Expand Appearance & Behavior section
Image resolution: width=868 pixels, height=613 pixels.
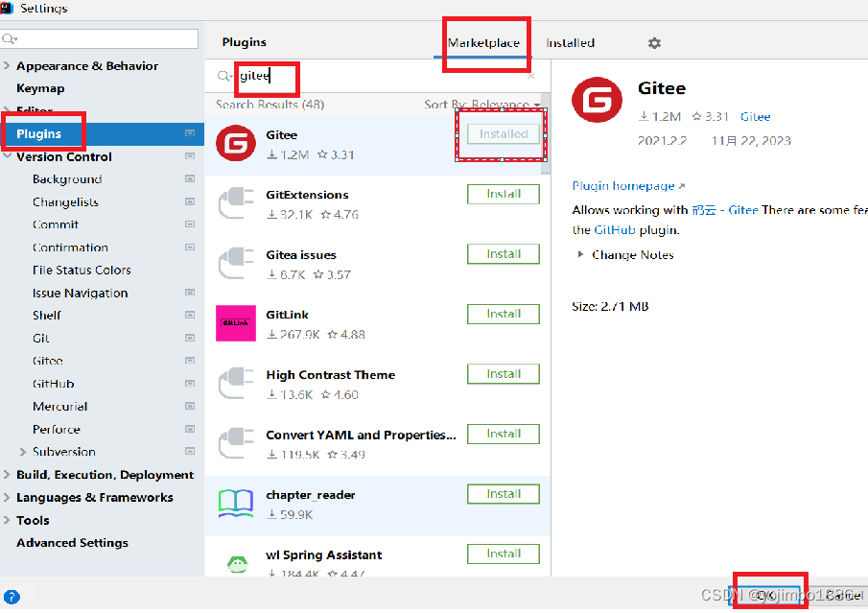click(7, 65)
